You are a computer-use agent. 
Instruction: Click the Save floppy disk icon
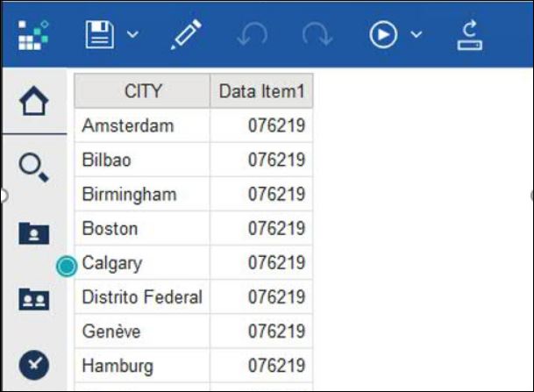(99, 35)
